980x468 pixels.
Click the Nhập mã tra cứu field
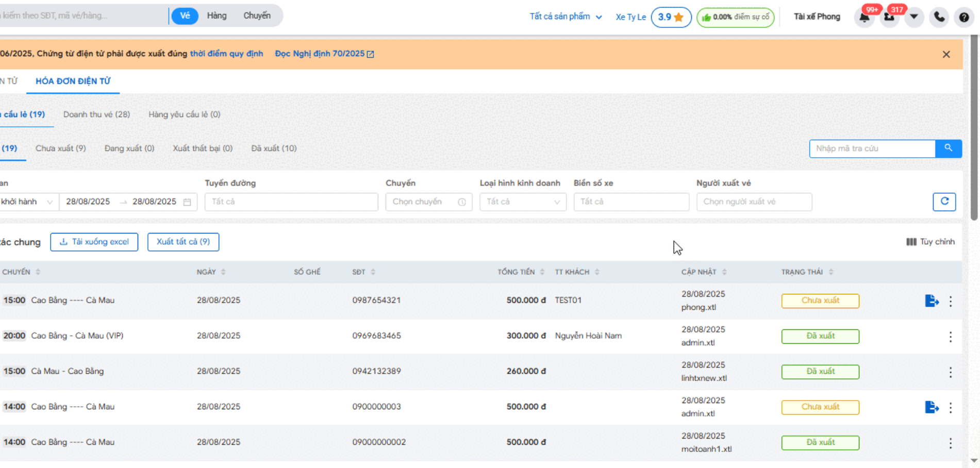pos(872,148)
